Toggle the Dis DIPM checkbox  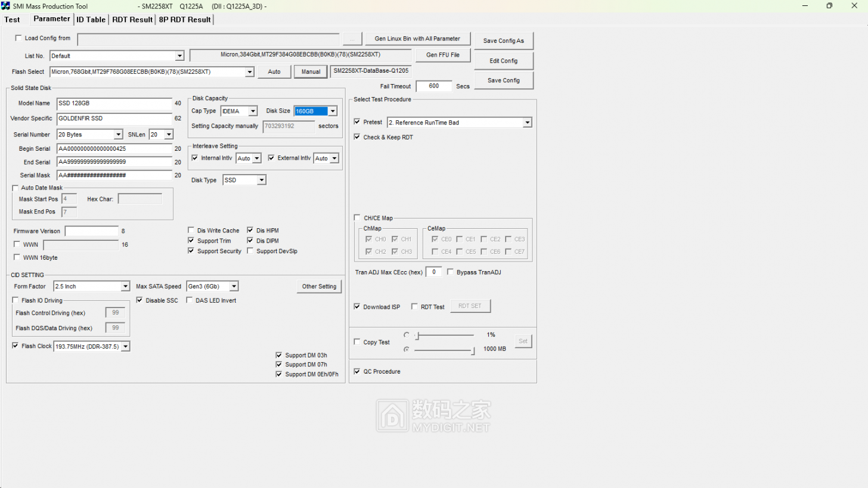[x=250, y=240]
